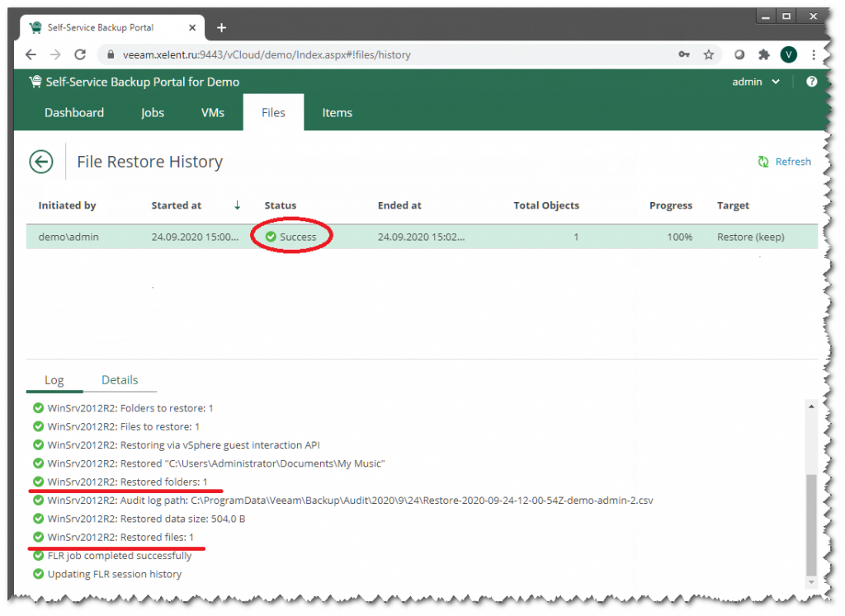Open the extensions puzzle icon
Image resolution: width=845 pixels, height=616 pixels.
(x=763, y=54)
